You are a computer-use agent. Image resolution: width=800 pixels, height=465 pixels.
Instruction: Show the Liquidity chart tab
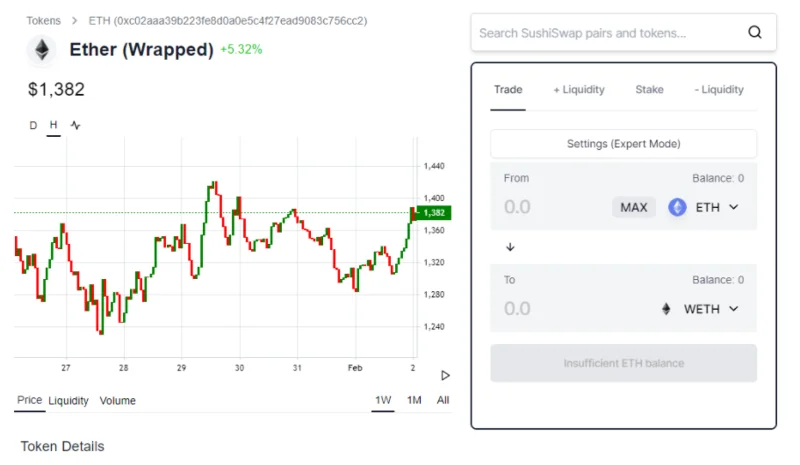pos(68,401)
